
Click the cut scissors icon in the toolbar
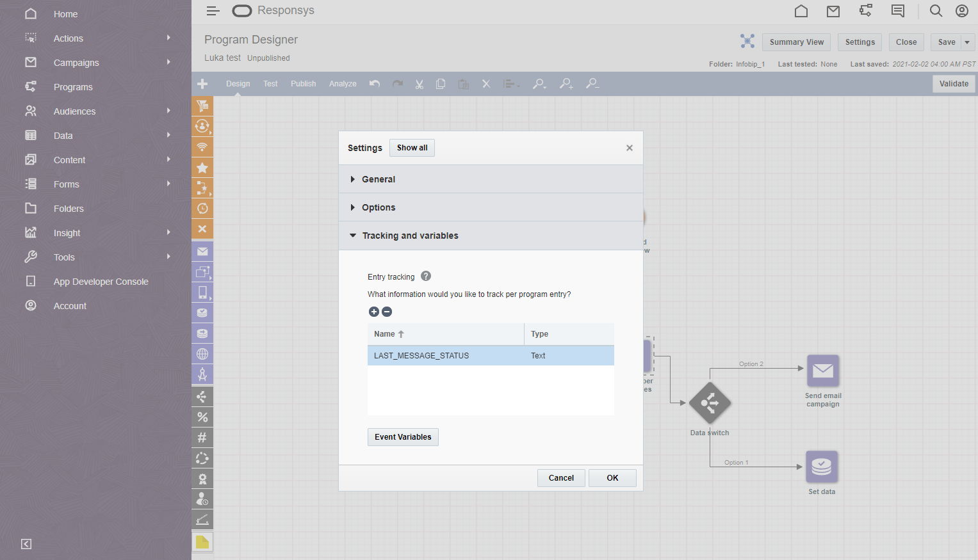pos(420,84)
